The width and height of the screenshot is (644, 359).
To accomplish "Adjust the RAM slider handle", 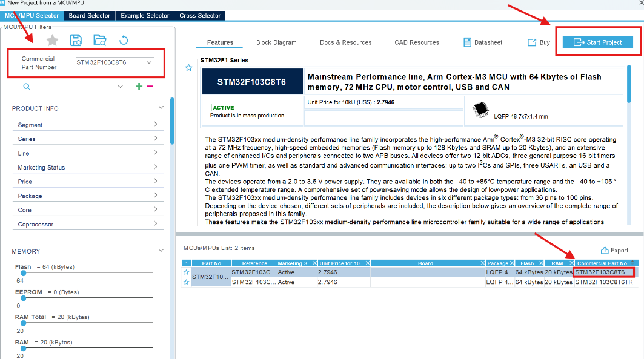I will click(x=24, y=348).
